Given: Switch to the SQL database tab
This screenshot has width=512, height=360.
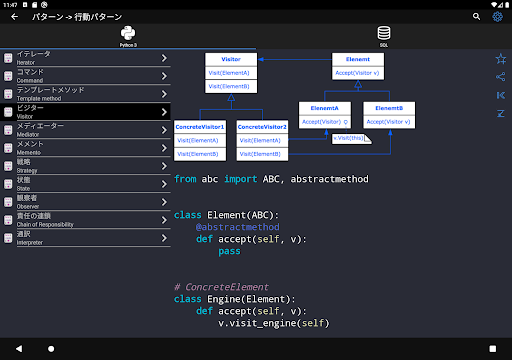Looking at the screenshot, I should (384, 36).
